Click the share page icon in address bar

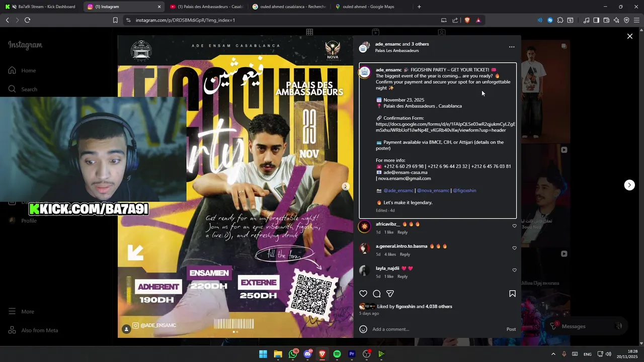click(455, 20)
